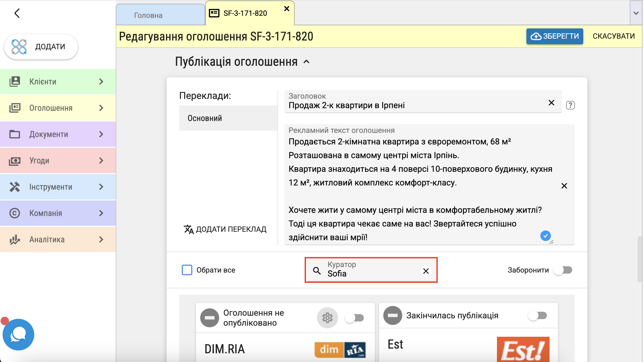Toggle the Заборонити switch
The image size is (644, 362).
point(563,270)
